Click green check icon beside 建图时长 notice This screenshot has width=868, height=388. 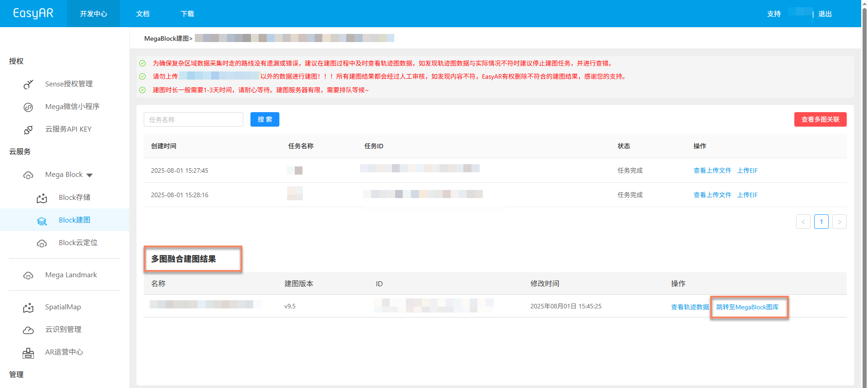[x=142, y=90]
